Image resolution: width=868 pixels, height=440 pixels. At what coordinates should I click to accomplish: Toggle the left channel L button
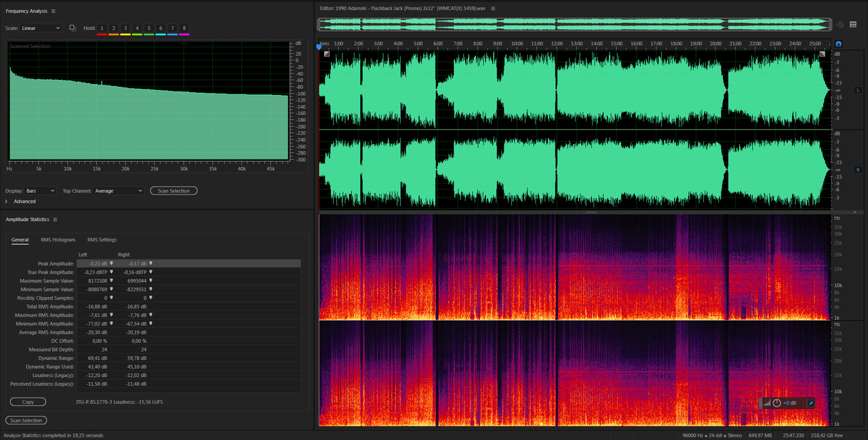(x=858, y=90)
